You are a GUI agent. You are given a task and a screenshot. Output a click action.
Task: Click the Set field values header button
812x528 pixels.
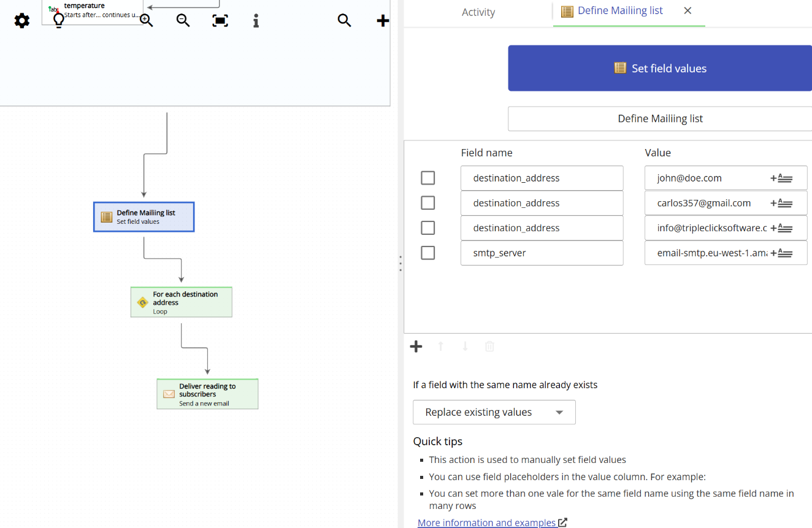[659, 68]
